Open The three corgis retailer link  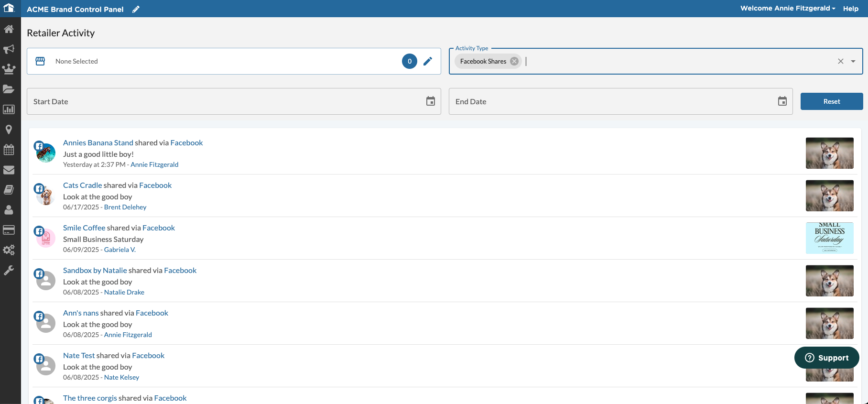[x=90, y=398]
